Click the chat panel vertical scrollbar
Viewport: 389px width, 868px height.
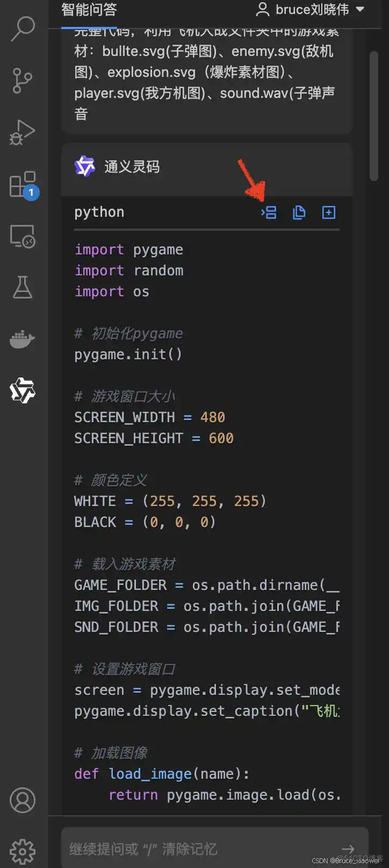(x=374, y=116)
